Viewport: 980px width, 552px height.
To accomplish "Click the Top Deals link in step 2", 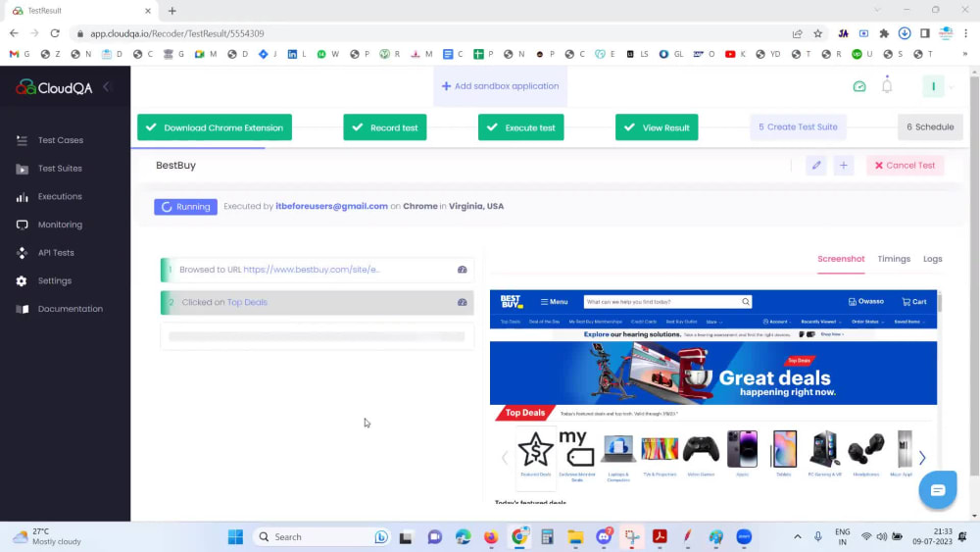I will coord(247,302).
